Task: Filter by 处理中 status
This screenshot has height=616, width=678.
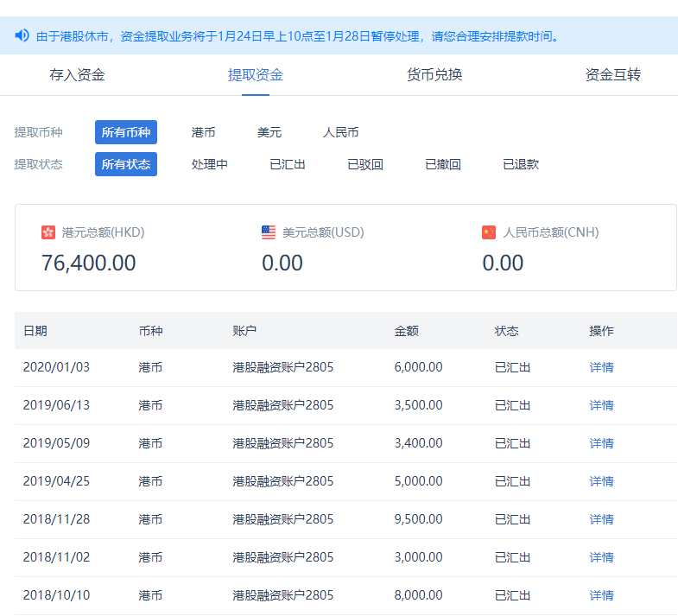Action: (x=209, y=164)
